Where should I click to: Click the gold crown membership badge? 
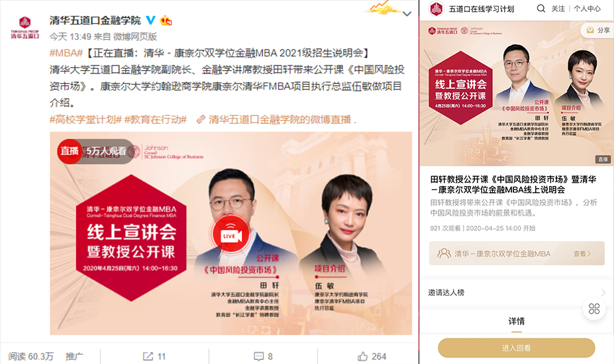[x=166, y=20]
